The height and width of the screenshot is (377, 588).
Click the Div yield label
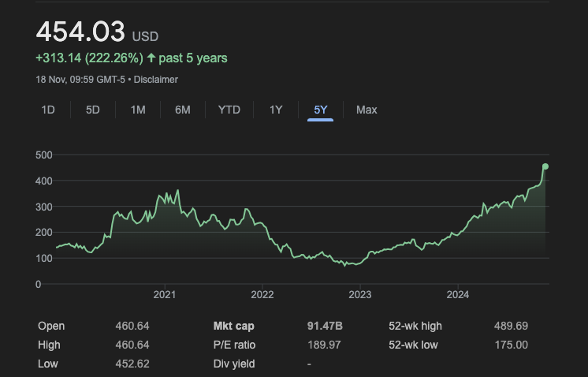tap(234, 364)
